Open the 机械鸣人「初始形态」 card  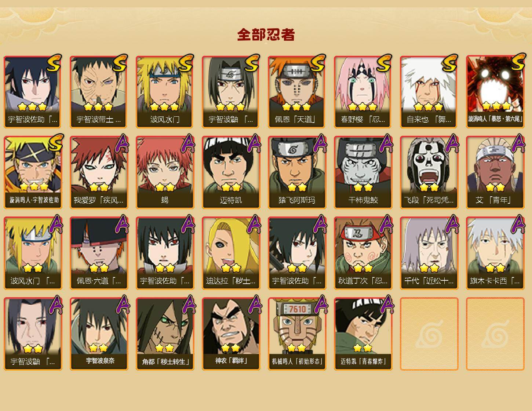coord(297,334)
